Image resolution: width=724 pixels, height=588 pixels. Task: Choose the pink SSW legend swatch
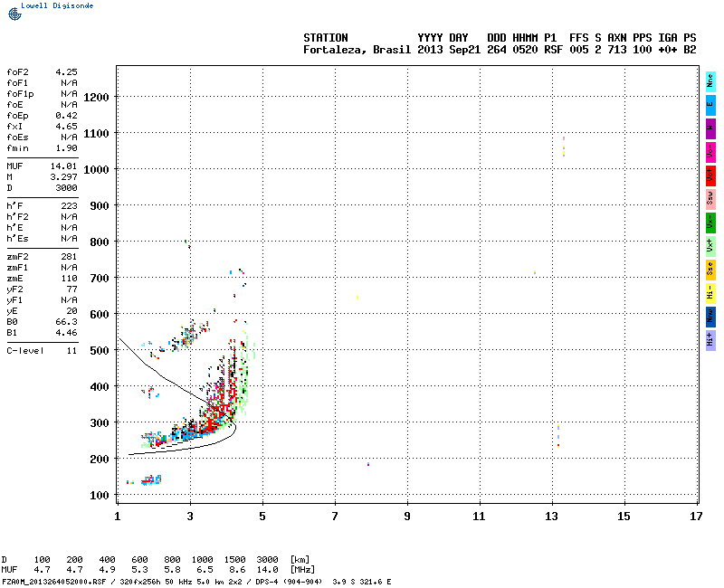[x=710, y=199]
